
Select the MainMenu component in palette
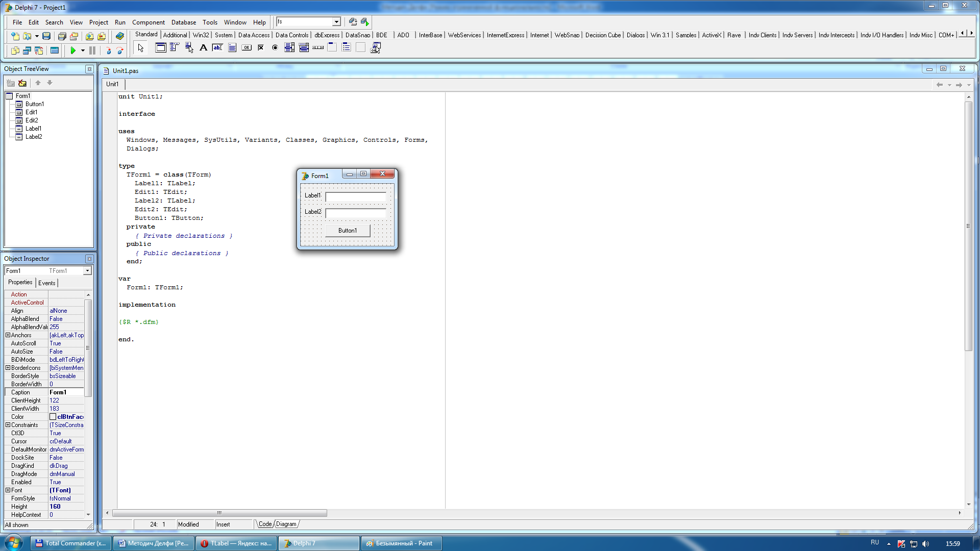175,47
